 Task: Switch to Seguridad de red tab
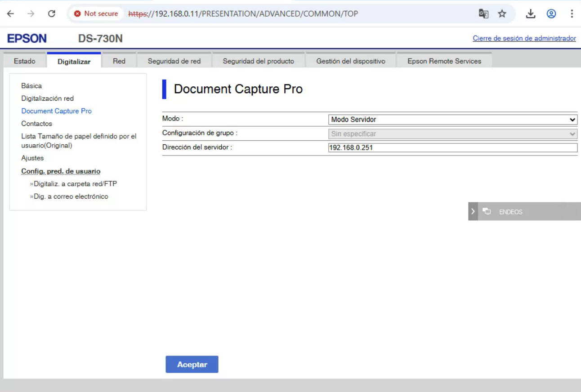[x=174, y=61]
